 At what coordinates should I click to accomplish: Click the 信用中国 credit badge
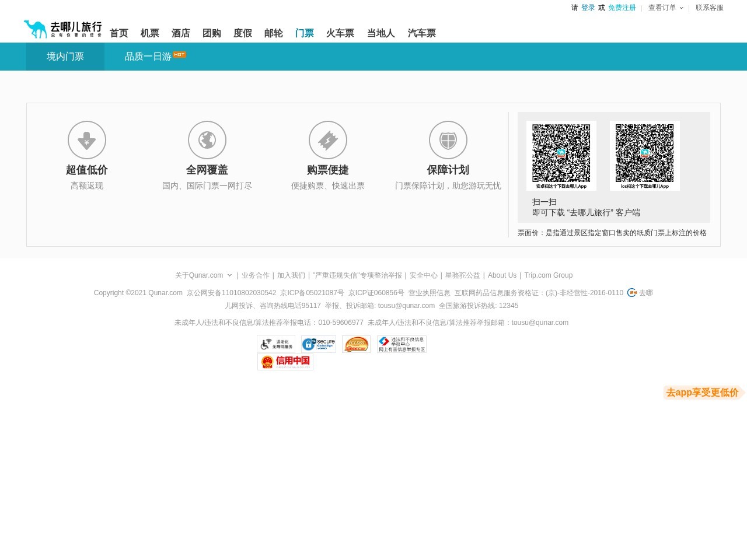pyautogui.click(x=285, y=362)
